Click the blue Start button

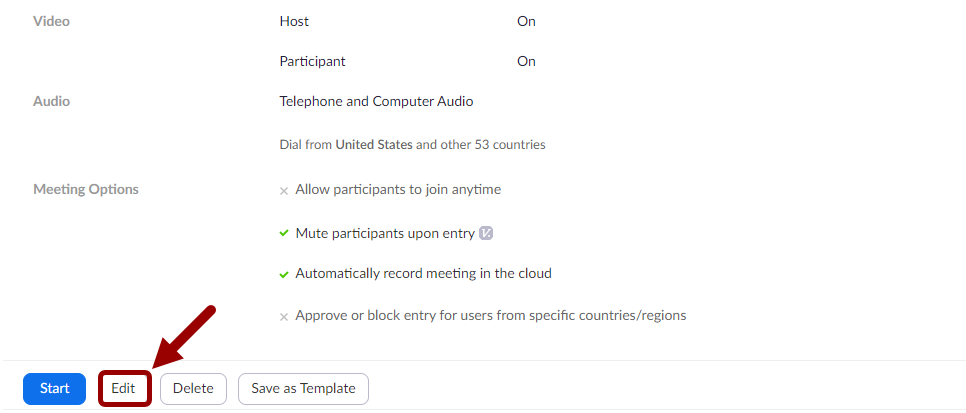click(54, 388)
